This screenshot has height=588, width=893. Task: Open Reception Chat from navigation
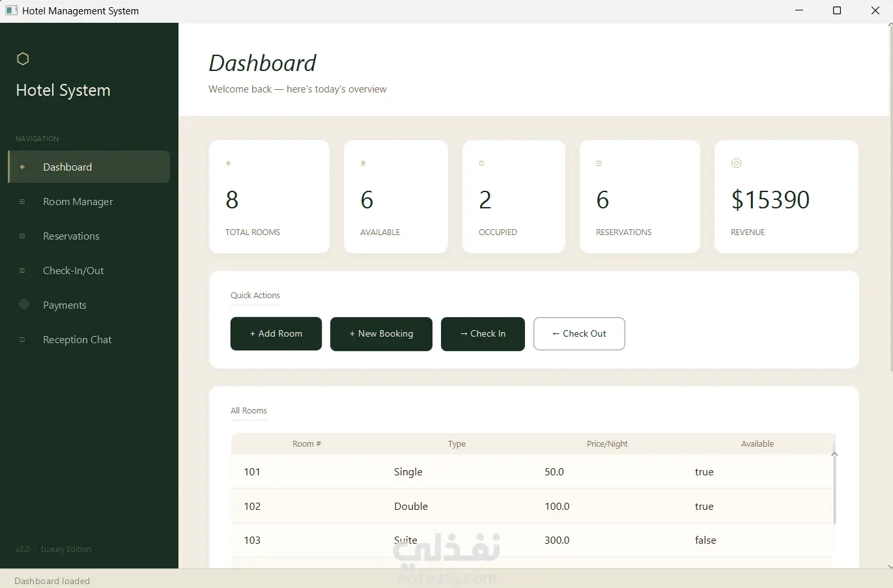point(89,339)
